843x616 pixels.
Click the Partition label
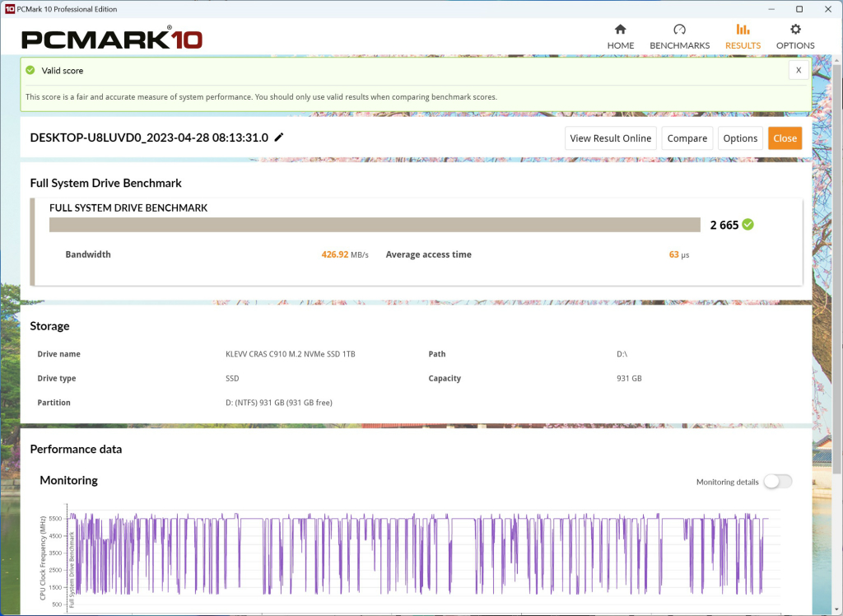54,403
